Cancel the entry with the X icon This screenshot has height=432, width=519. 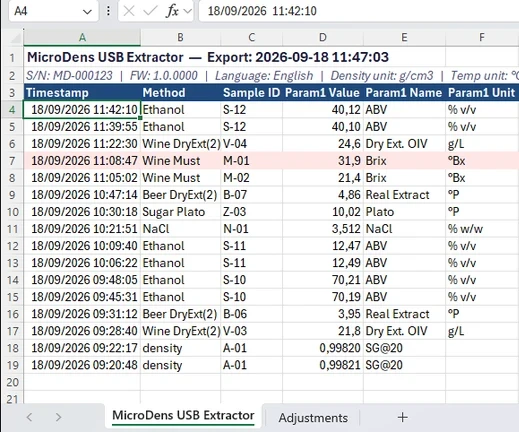129,11
